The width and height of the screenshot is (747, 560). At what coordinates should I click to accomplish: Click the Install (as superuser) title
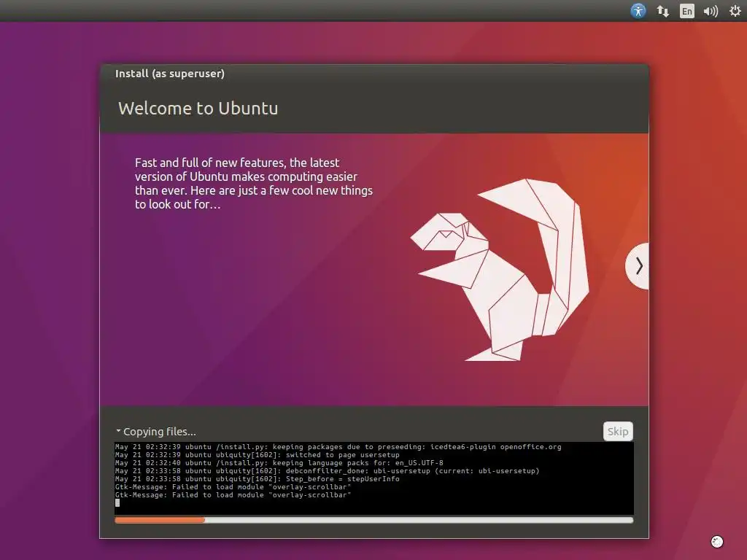tap(169, 74)
